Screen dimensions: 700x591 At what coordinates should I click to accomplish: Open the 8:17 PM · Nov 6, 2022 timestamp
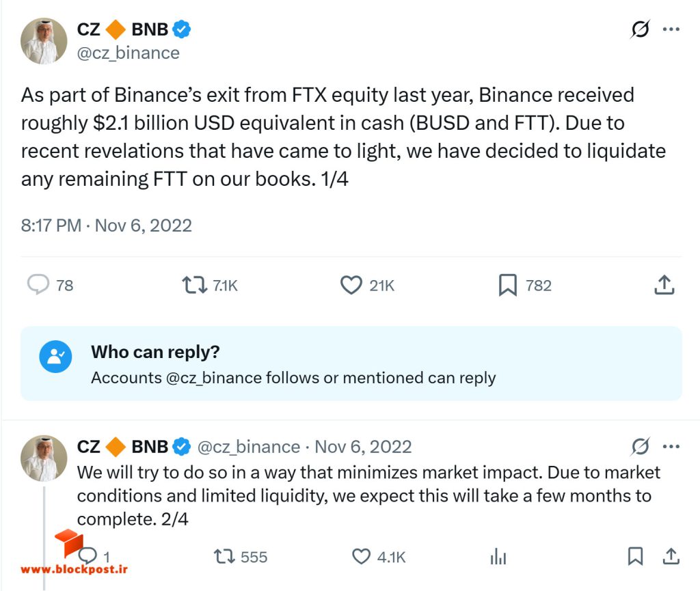click(x=106, y=225)
